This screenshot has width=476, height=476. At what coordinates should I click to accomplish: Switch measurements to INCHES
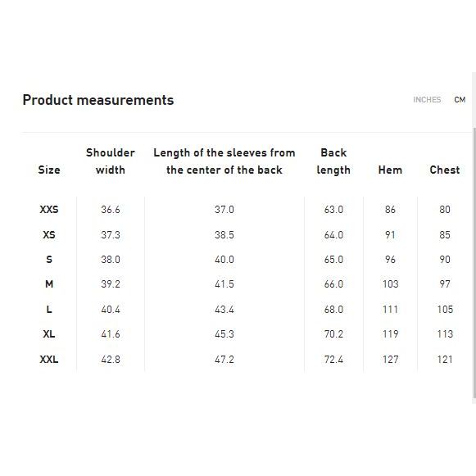[x=427, y=100]
